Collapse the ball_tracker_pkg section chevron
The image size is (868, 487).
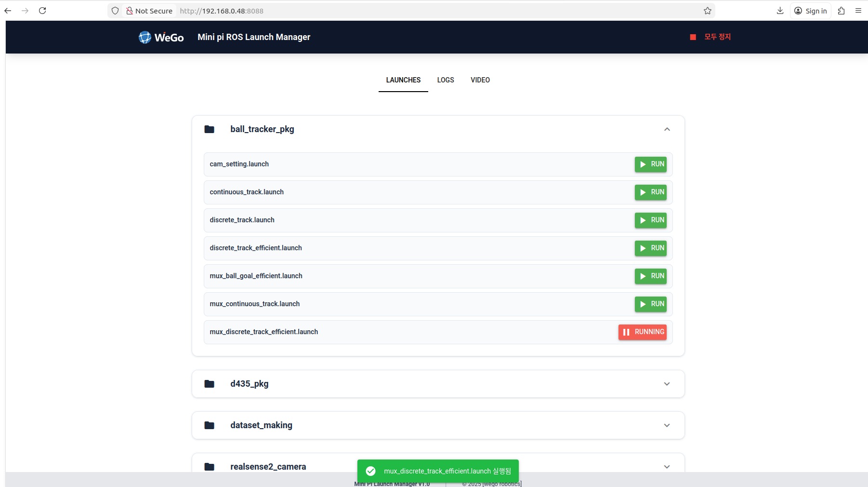click(x=667, y=129)
